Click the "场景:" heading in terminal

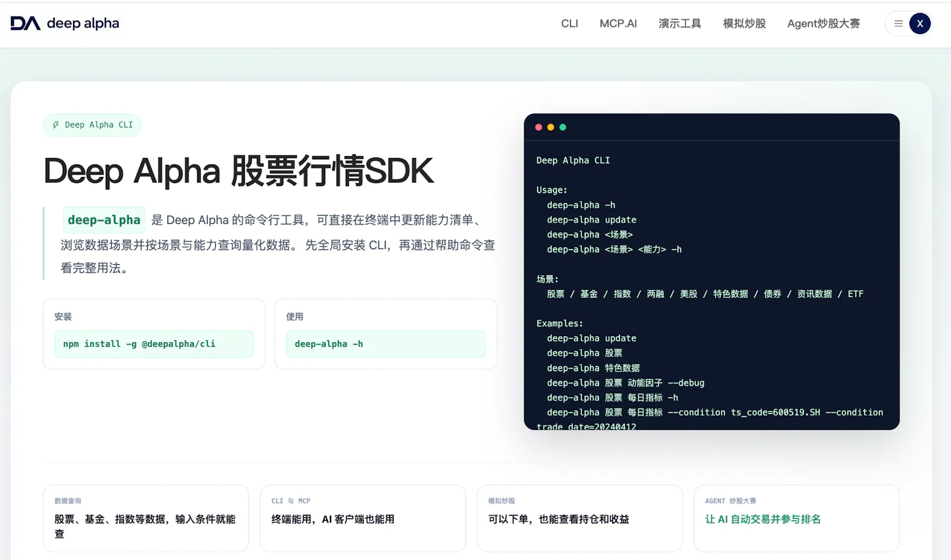(547, 279)
